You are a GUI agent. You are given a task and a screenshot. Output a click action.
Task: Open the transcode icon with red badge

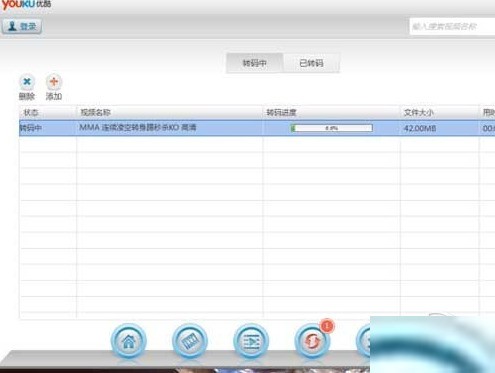tap(312, 341)
